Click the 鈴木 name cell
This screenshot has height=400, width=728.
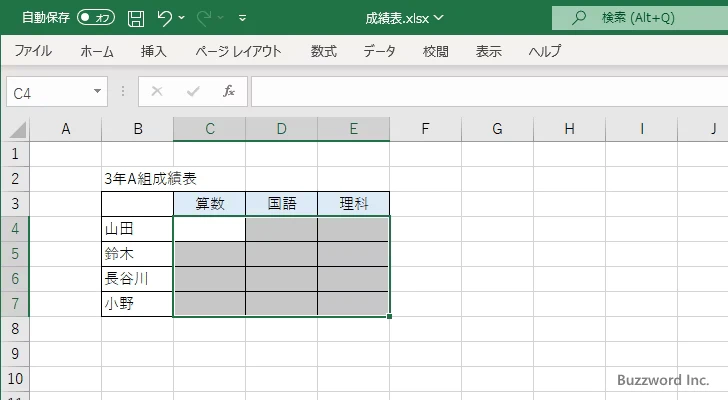tap(137, 254)
